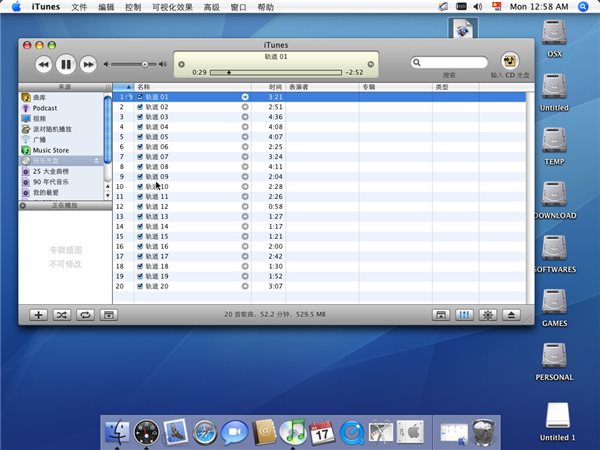Image resolution: width=600 pixels, height=450 pixels.
Task: Toggle repeat playback mode
Action: coord(85,314)
